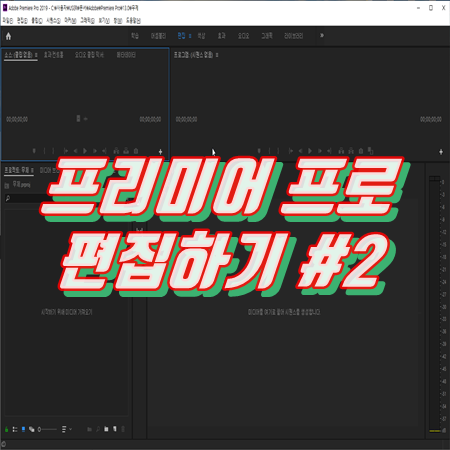
Task: Switch Project panel to List View
Action: coord(15,429)
